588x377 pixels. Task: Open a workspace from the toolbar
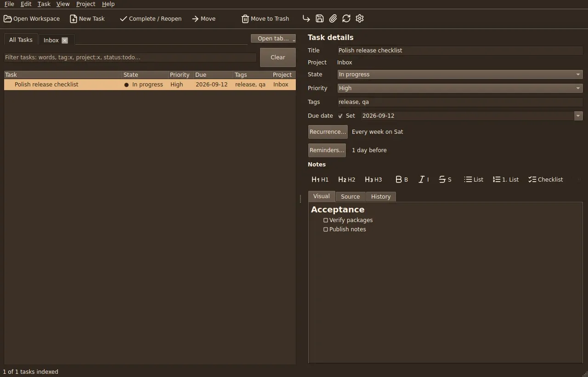32,19
